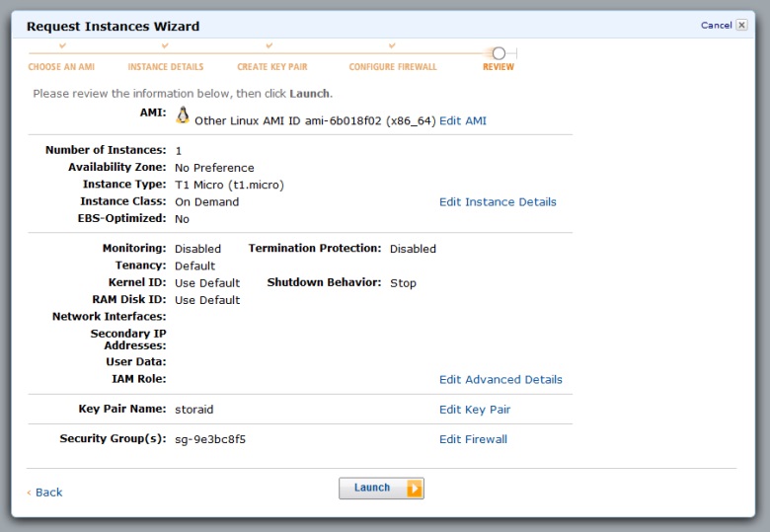
Task: Click the Launch button
Action: [381, 489]
